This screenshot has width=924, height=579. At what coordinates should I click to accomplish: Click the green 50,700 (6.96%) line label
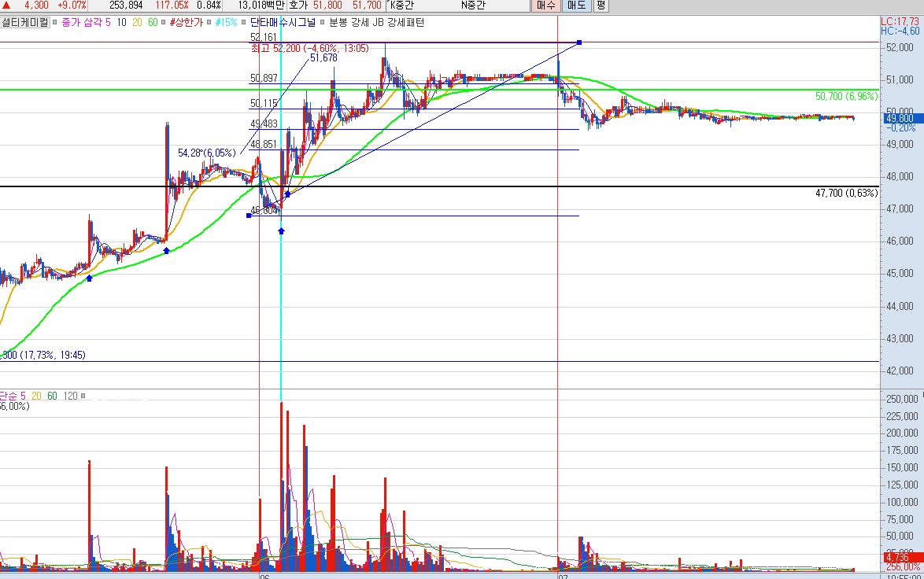tap(846, 96)
